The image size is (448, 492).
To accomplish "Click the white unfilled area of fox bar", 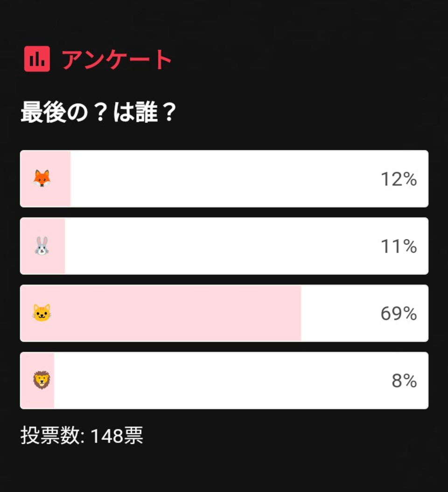I will [x=249, y=178].
